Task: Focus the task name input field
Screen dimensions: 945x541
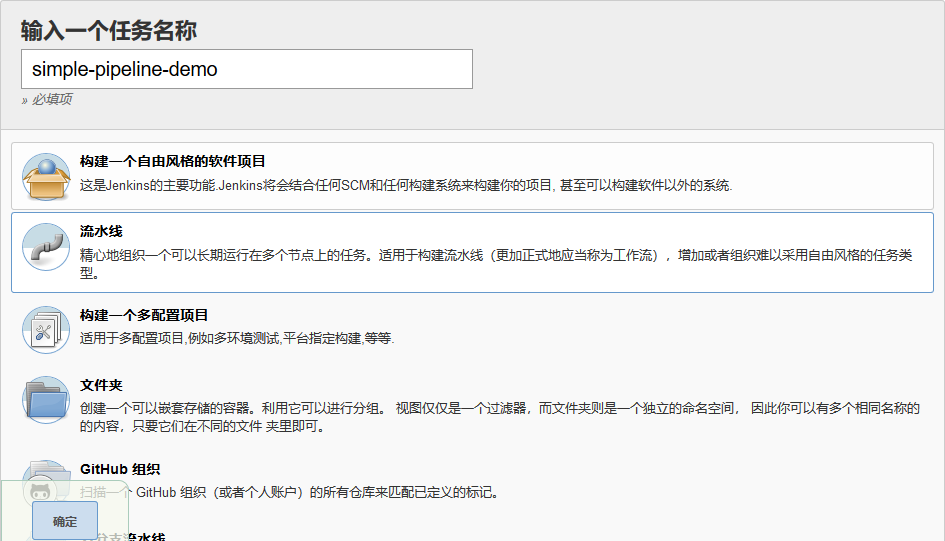Action: click(x=246, y=69)
